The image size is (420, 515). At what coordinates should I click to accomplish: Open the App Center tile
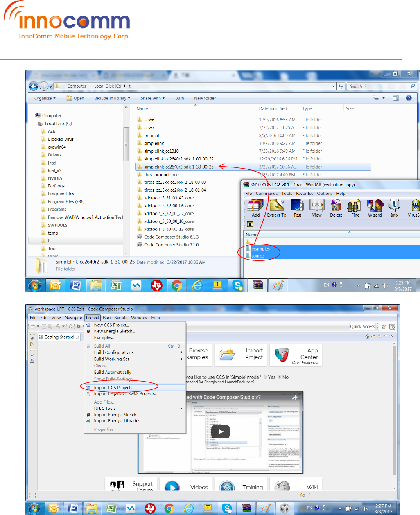pyautogui.click(x=296, y=355)
